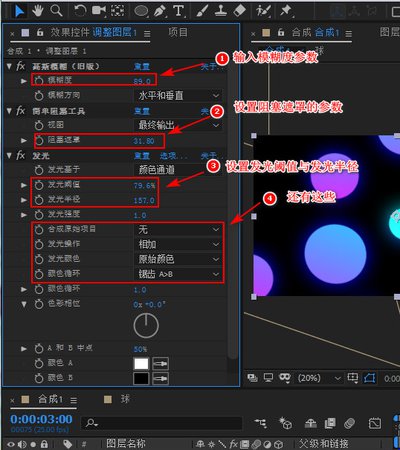Select the Eraser tool
400x450 pixels.
click(240, 11)
